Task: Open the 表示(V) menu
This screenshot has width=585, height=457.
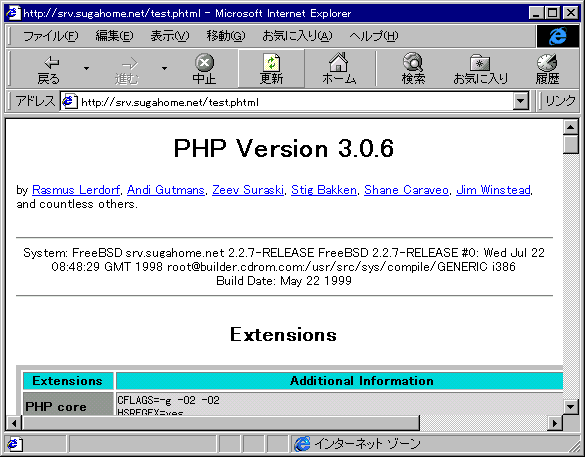Action: [169, 36]
